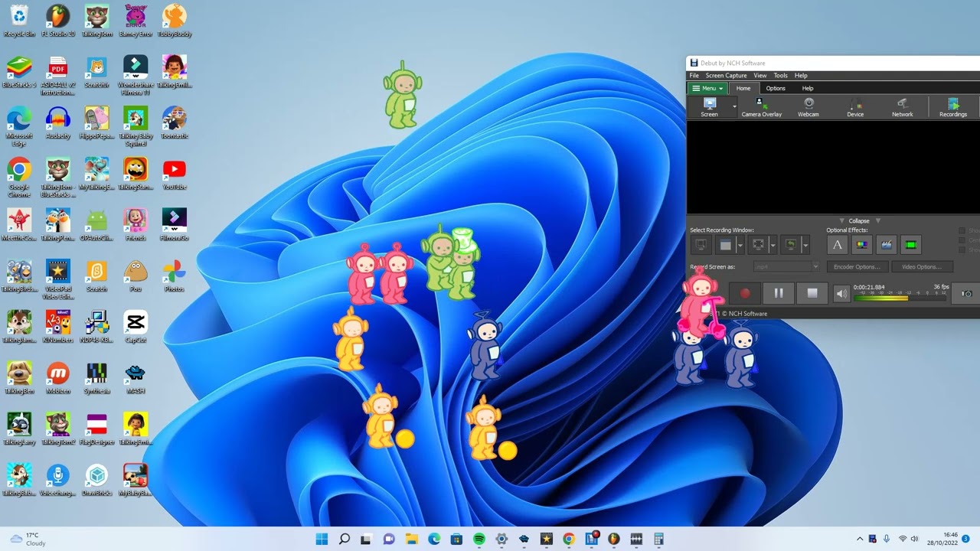Select the Wondershare Filmora 11 desktop icon

tap(136, 74)
